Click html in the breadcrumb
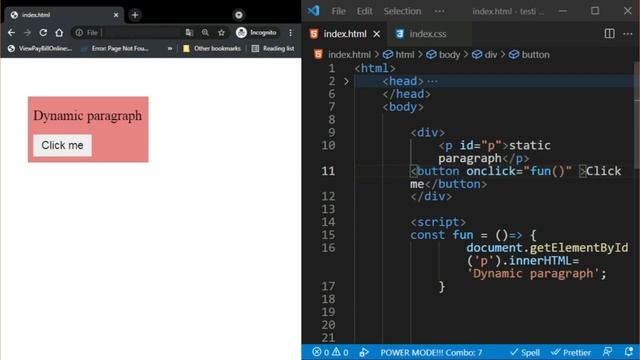 pyautogui.click(x=399, y=55)
